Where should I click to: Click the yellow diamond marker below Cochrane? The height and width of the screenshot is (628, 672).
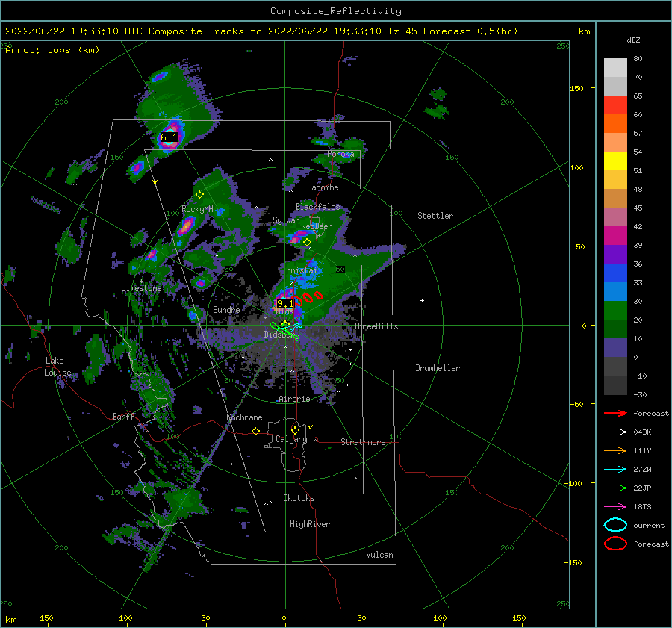point(256,431)
